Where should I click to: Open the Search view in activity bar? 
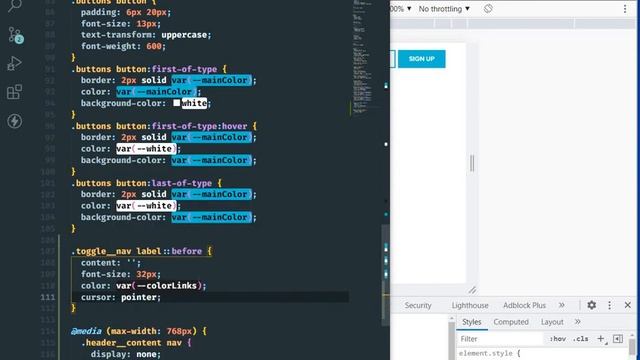point(15,5)
